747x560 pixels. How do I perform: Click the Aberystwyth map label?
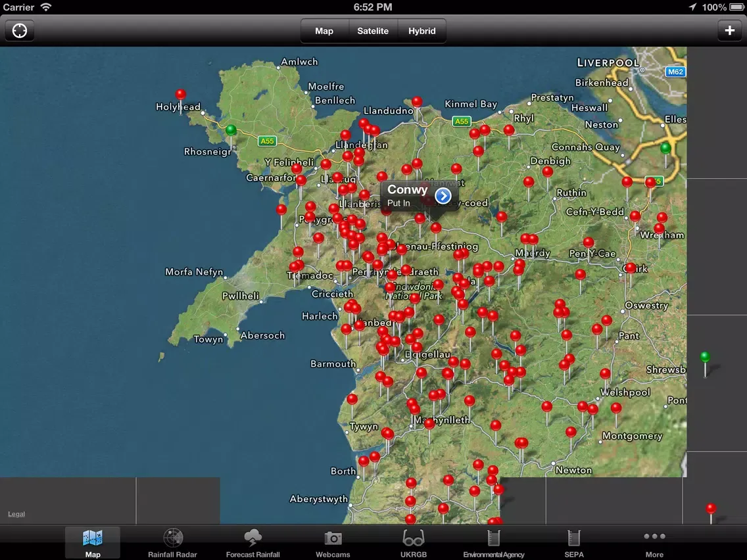click(x=319, y=499)
